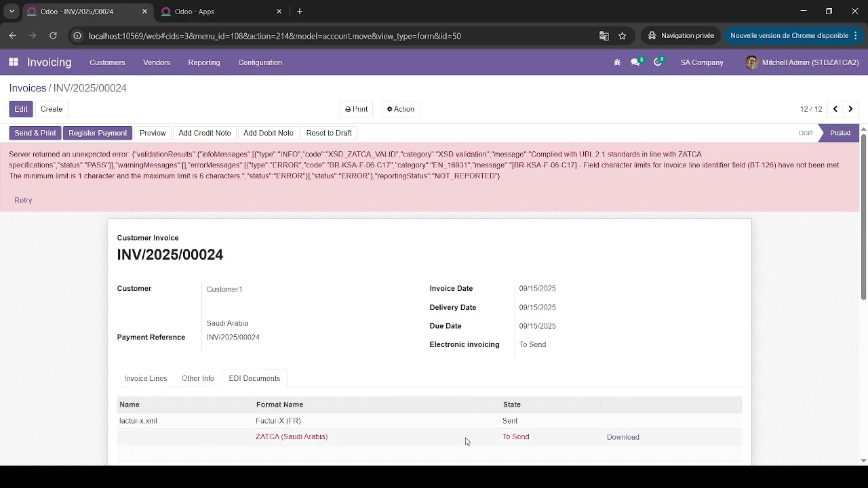Viewport: 868px width, 488px height.
Task: Switch to the Odoo - Apps tab
Action: click(x=221, y=12)
